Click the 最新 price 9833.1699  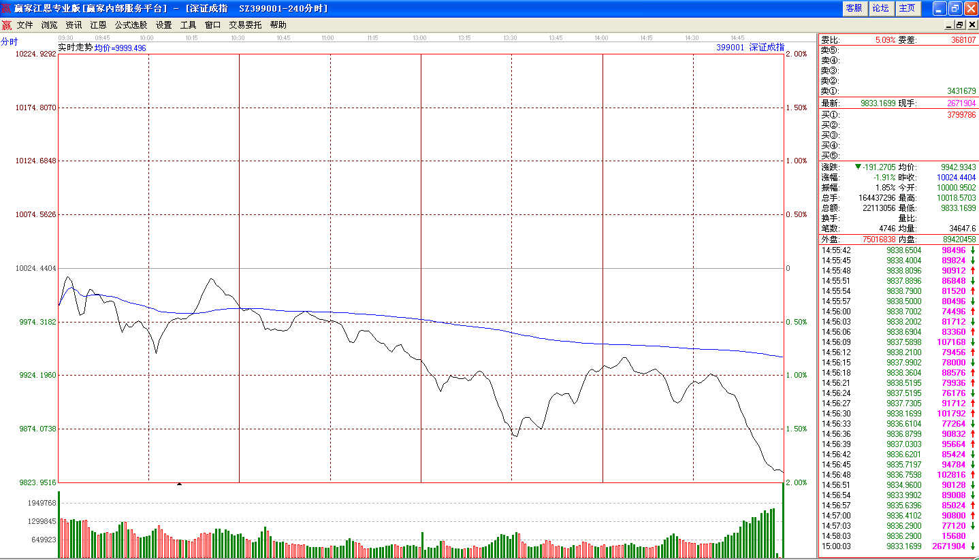point(878,103)
